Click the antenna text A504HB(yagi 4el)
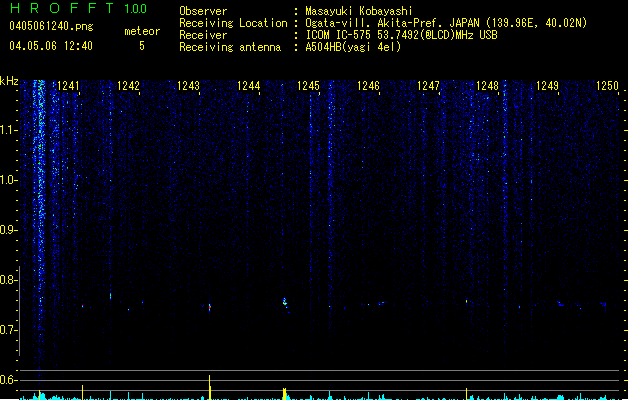629x400 pixels. point(353,47)
